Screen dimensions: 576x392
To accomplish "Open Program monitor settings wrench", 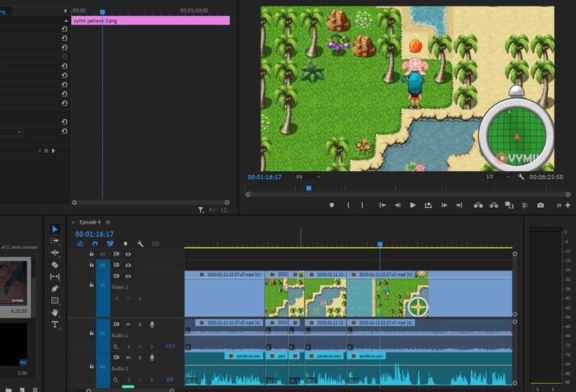I will 521,177.
